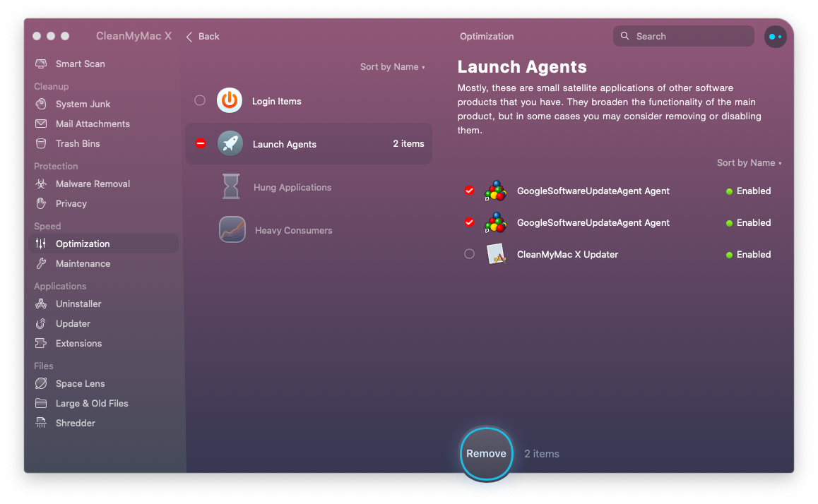Open Trash Bins section
Screen dimensions: 818x504
click(78, 143)
